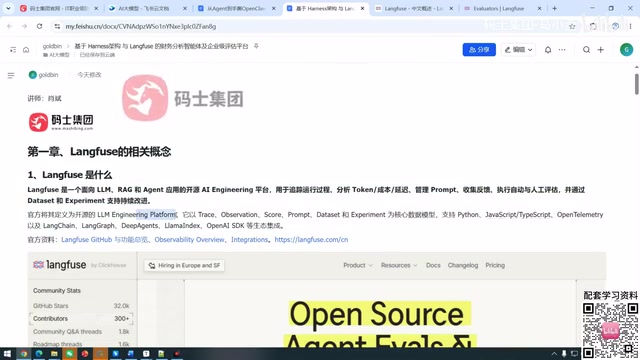Open the Windows Start menu
This screenshot has height=360, width=640.
(x=7, y=353)
